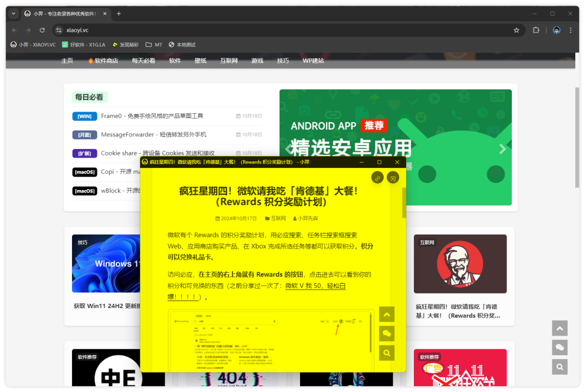Open the Chrome three-dot menu
585x392 pixels.
pos(570,30)
